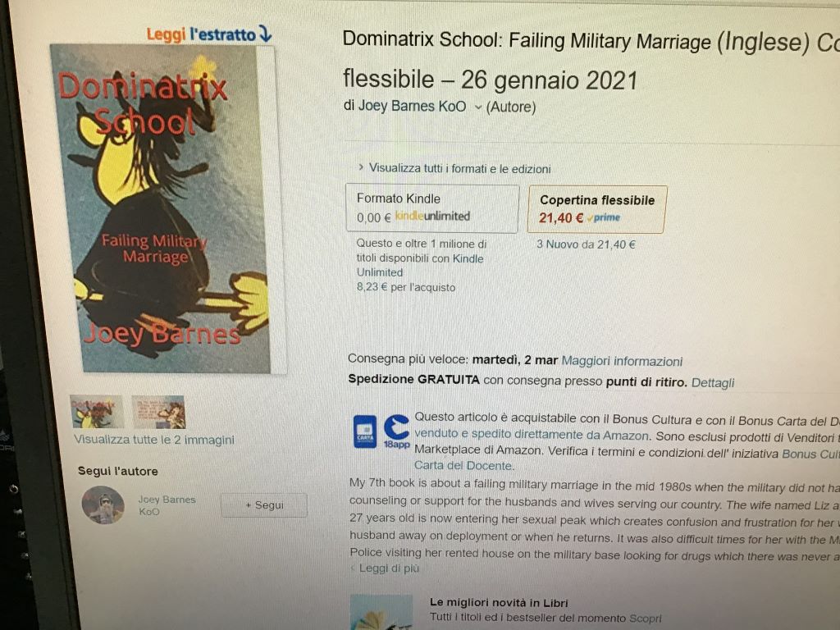Click the prime badge next to 21,40 €
This screenshot has width=840, height=630.
click(604, 217)
